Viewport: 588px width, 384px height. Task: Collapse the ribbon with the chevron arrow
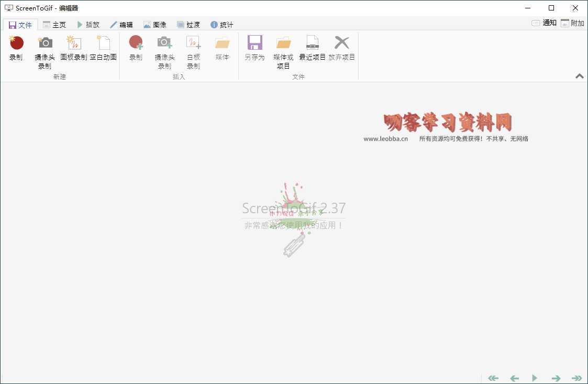click(x=580, y=76)
